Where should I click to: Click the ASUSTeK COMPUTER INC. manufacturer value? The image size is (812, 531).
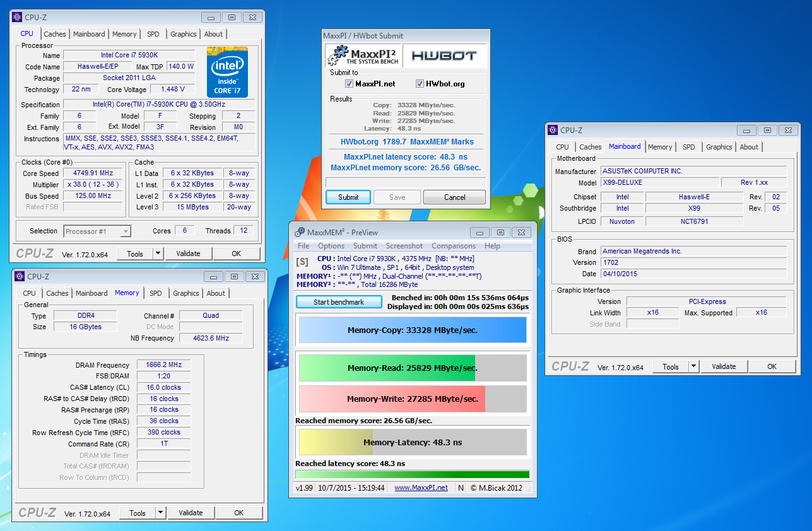point(693,172)
